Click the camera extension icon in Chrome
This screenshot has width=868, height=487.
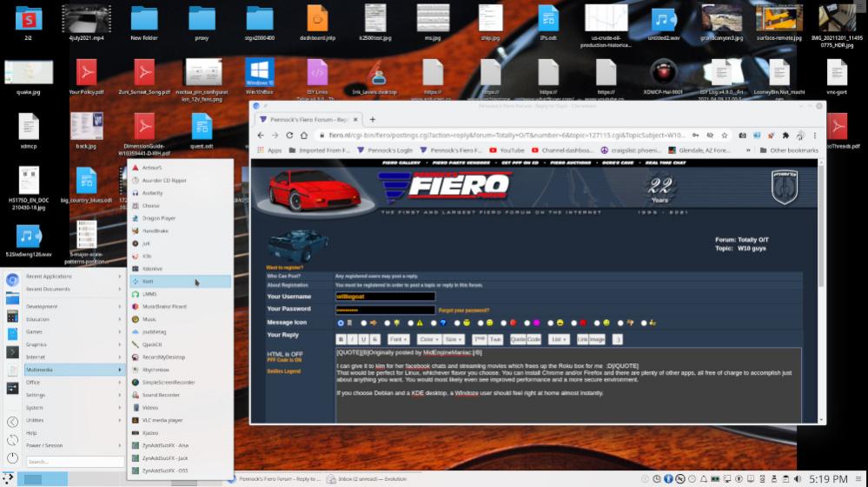742,135
